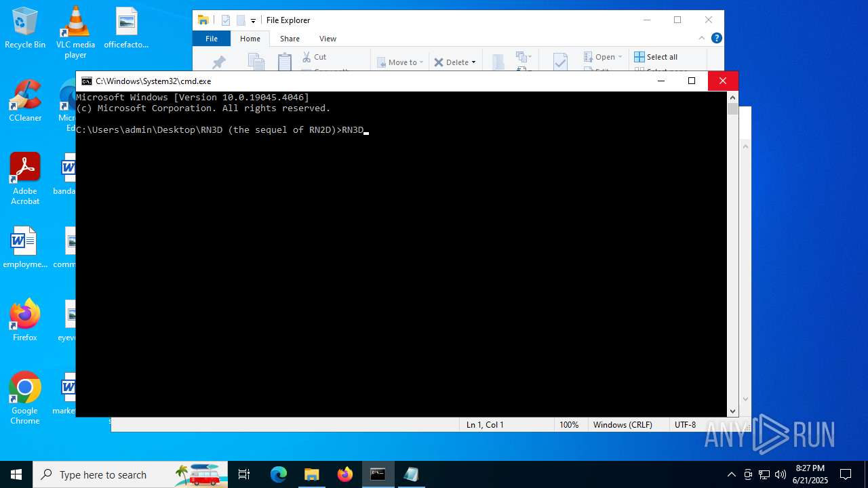Image resolution: width=868 pixels, height=488 pixels.
Task: Open Adobe Acrobat desktop shortcut
Action: point(25,179)
